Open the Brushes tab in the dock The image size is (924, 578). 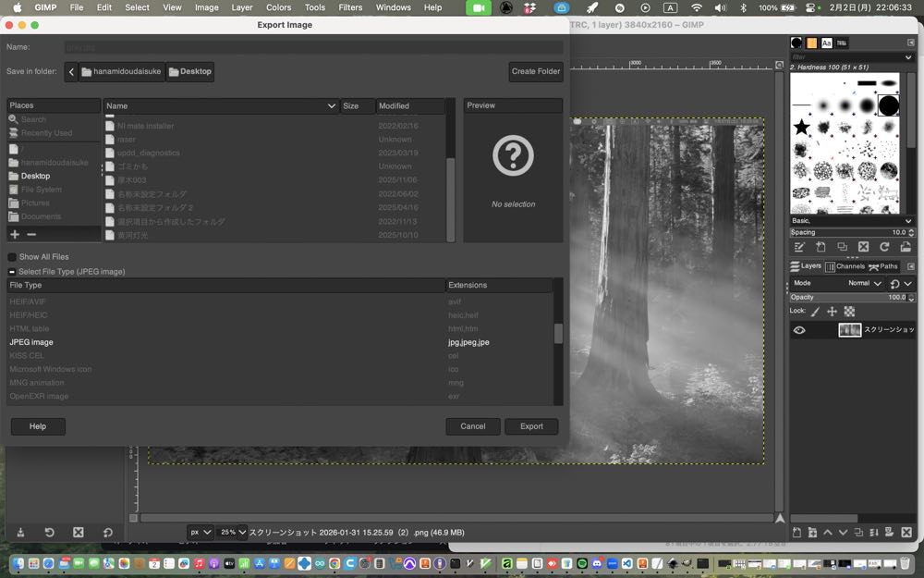pyautogui.click(x=796, y=43)
